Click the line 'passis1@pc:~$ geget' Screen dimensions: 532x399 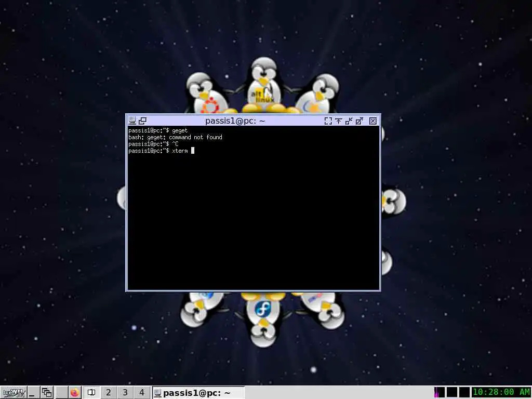click(x=158, y=130)
